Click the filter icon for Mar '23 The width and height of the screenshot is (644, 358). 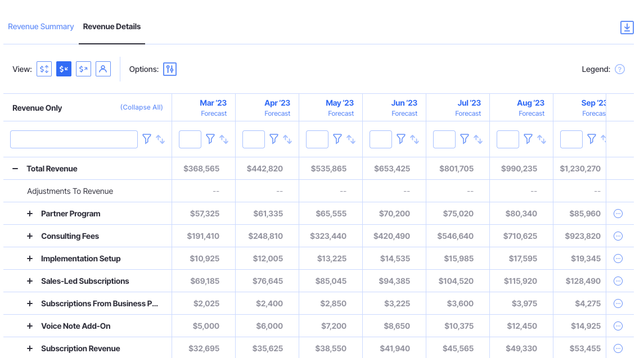point(210,138)
